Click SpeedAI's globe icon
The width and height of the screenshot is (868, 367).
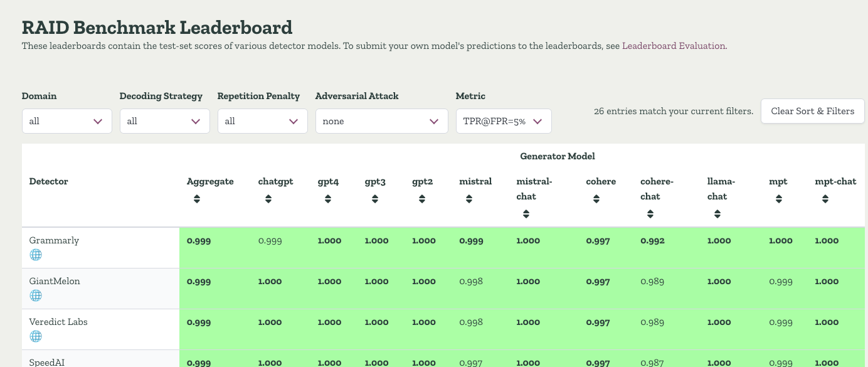(x=36, y=366)
